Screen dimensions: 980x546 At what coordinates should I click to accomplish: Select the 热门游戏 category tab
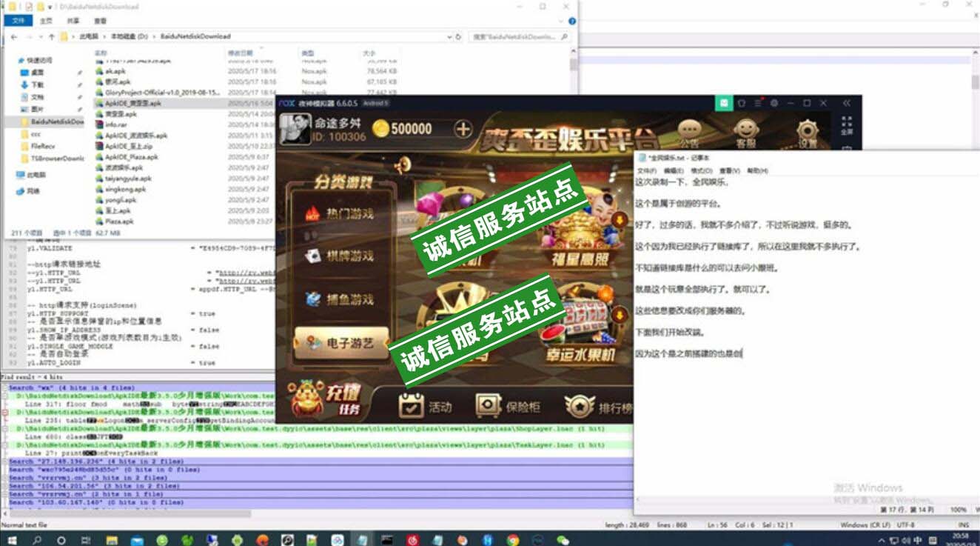point(340,214)
